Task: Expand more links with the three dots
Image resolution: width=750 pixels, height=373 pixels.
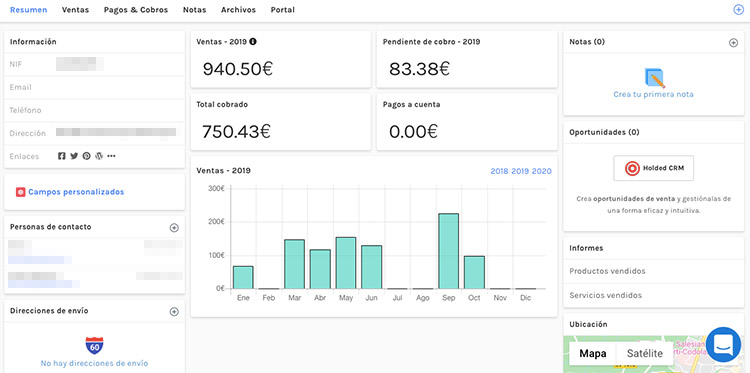Action: click(x=111, y=156)
